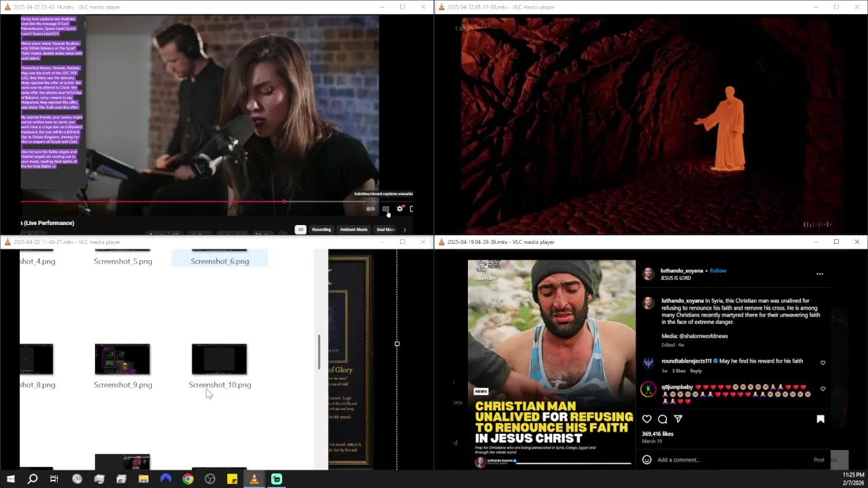
Task: Open the clock and date in tray
Action: (x=853, y=479)
